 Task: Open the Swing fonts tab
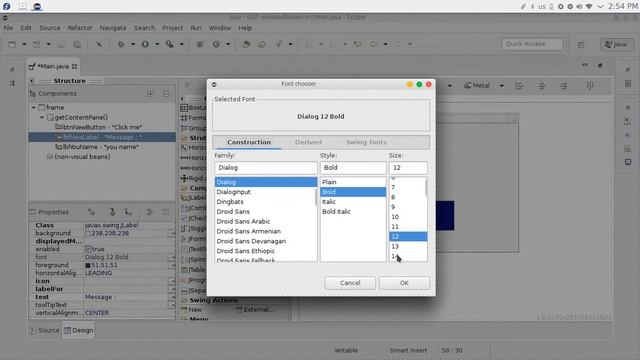point(366,142)
